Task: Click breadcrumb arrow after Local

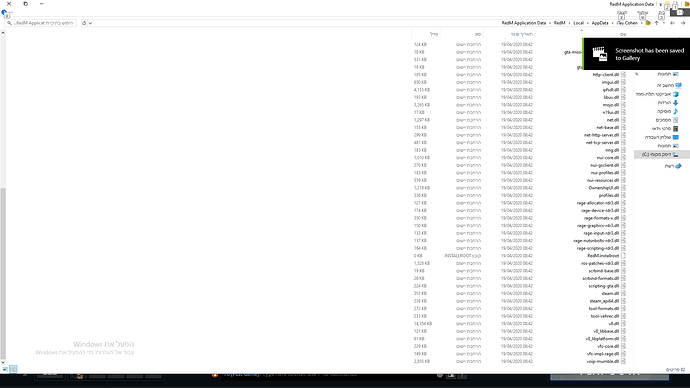Action: point(569,23)
